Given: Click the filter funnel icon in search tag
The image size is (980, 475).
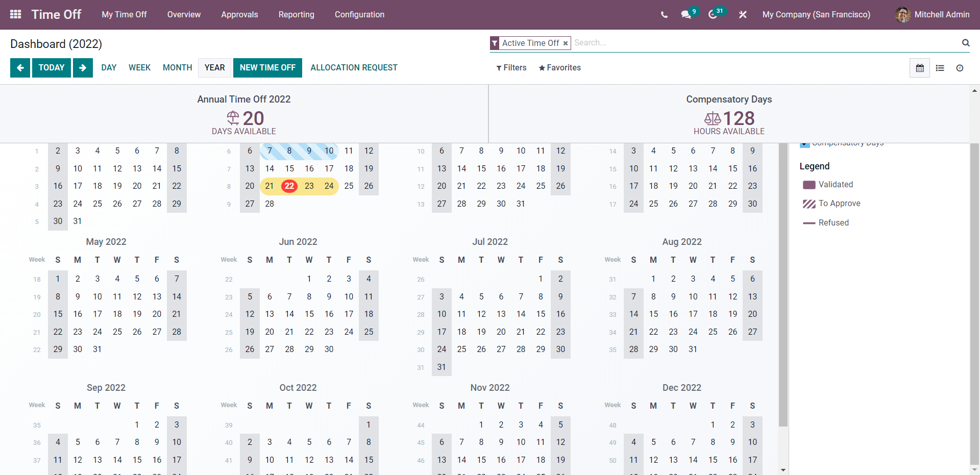Looking at the screenshot, I should point(495,43).
